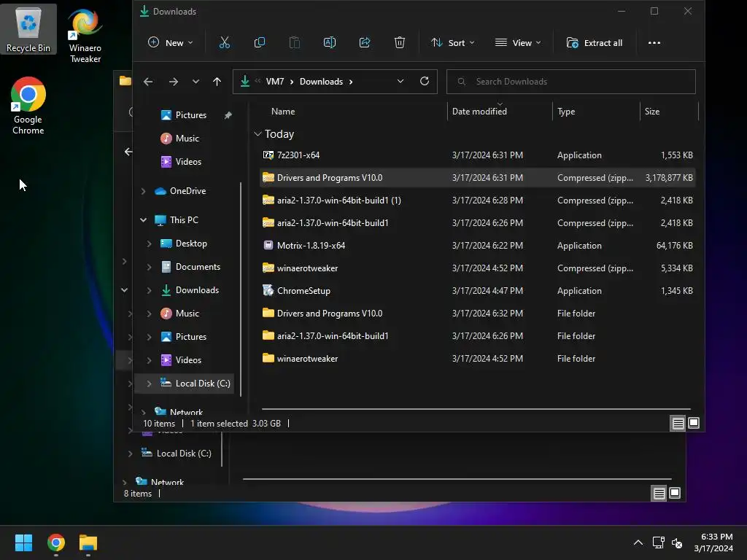The height and width of the screenshot is (560, 747).
Task: Switch to details view in status bar
Action: (678, 423)
